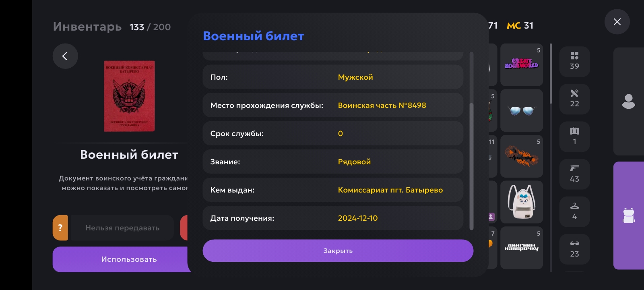This screenshot has height=290, width=644.
Task: Click the military ticket dialog scrollbar
Action: click(471, 165)
